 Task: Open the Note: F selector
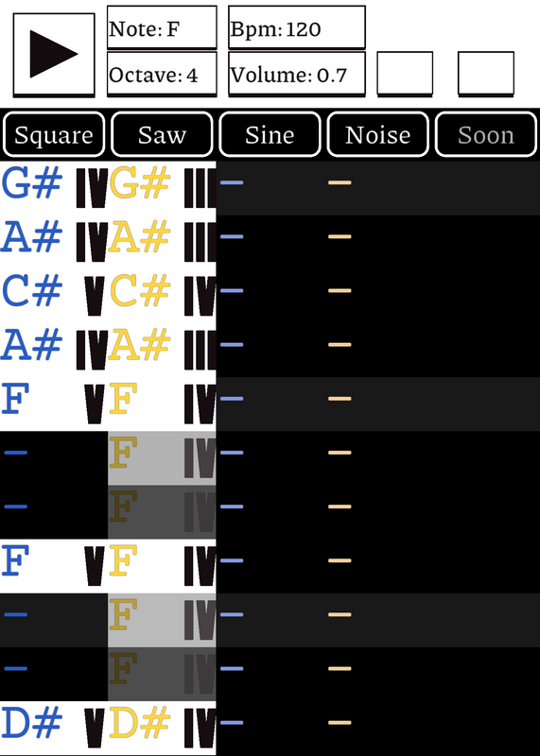162,27
